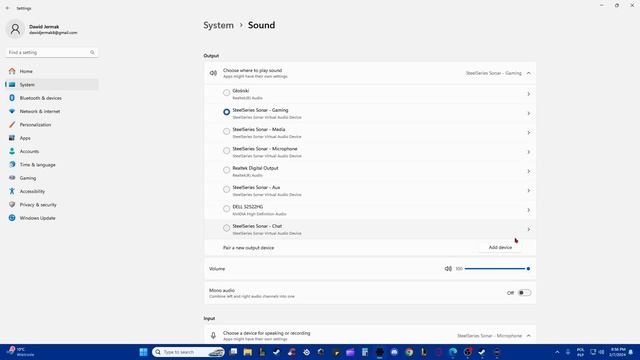This screenshot has height=360, width=640.
Task: Select SteelSeries Sonar - Microphone output
Action: pyautogui.click(x=227, y=151)
